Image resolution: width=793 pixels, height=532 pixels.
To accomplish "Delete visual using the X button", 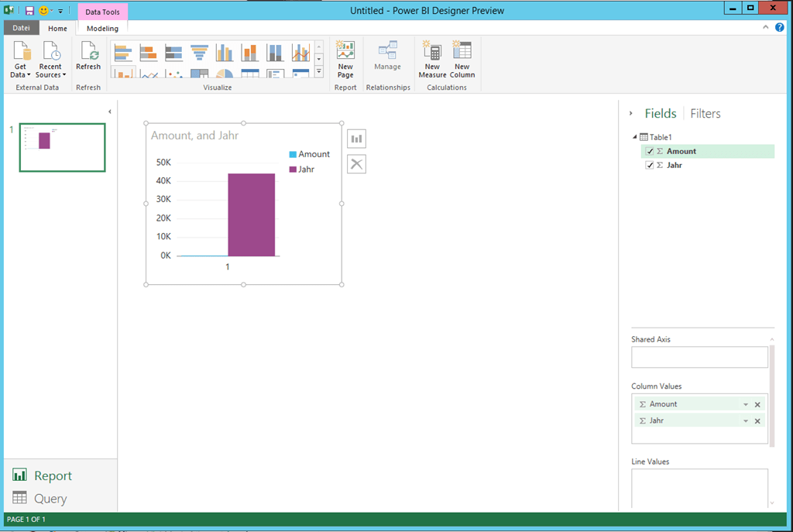I will pyautogui.click(x=356, y=164).
